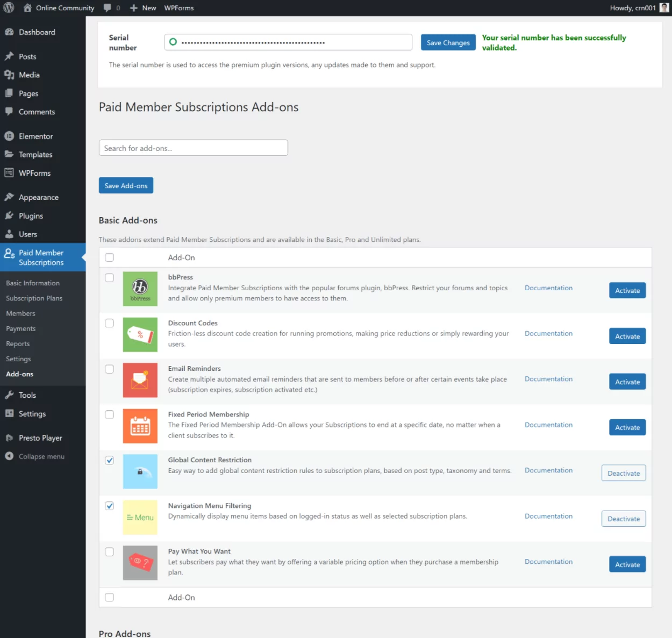Click the WordPress logo in admin bar
Viewport: 672px width, 638px height.
click(9, 8)
